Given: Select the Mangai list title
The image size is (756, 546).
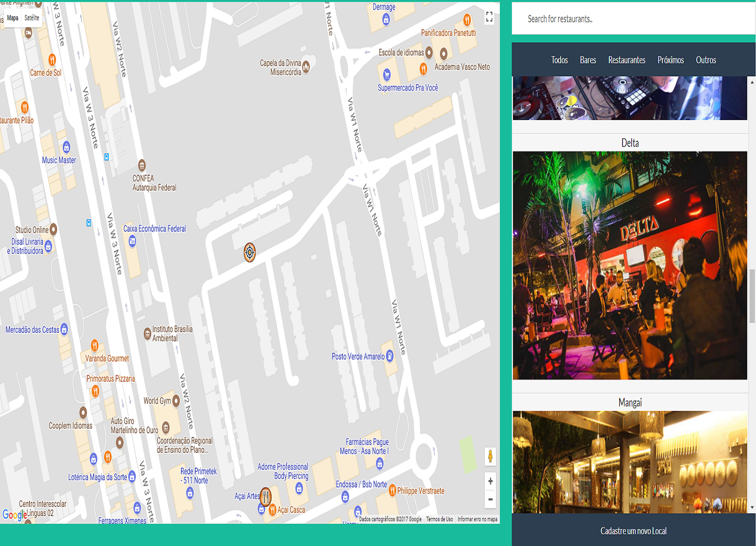Looking at the screenshot, I should (630, 402).
